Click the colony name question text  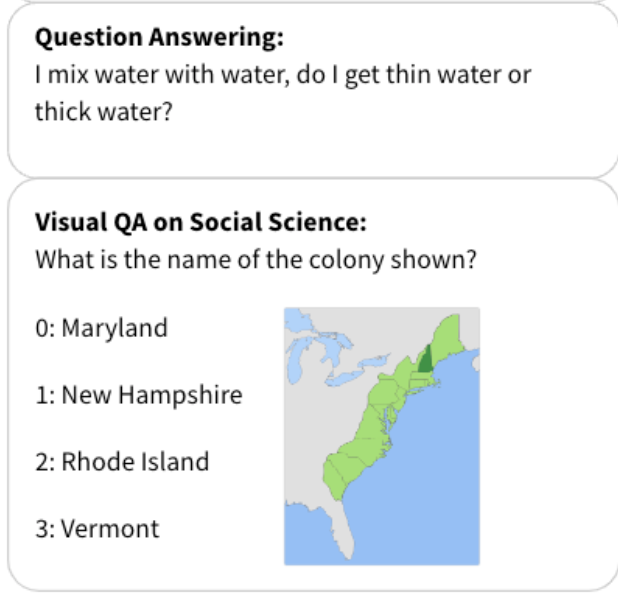(x=254, y=261)
